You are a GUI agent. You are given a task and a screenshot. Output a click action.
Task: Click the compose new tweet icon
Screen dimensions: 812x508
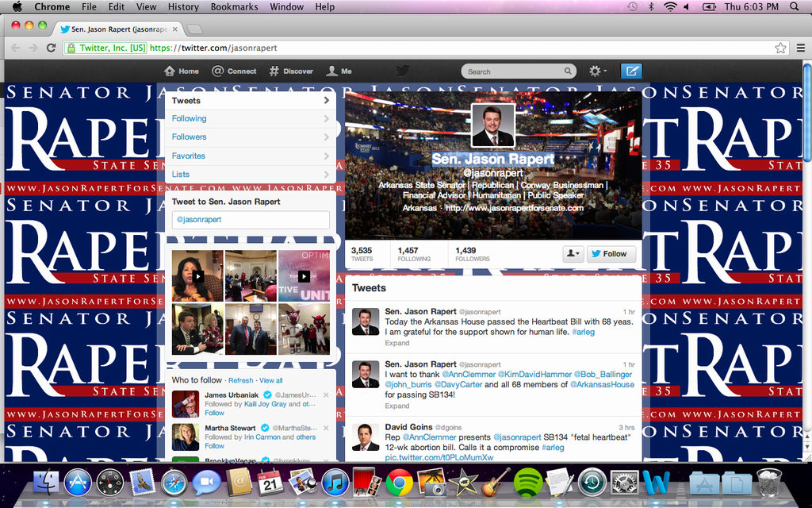click(631, 71)
